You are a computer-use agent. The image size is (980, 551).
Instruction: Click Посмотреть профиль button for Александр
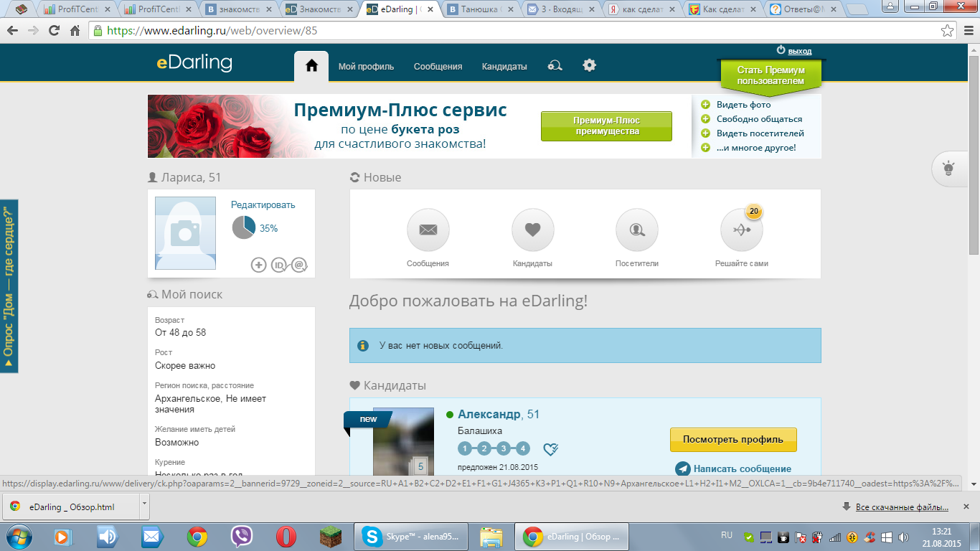[x=733, y=439]
